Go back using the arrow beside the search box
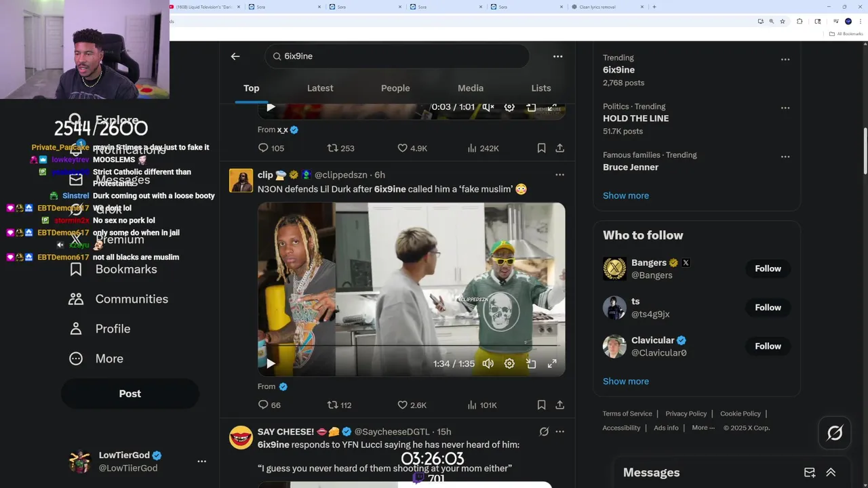The height and width of the screenshot is (488, 868). [235, 56]
